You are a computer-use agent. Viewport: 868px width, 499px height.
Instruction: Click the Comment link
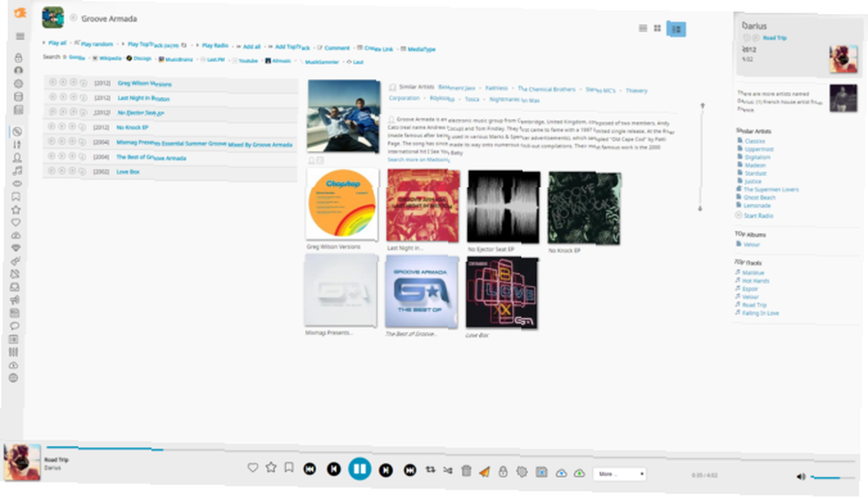click(337, 48)
